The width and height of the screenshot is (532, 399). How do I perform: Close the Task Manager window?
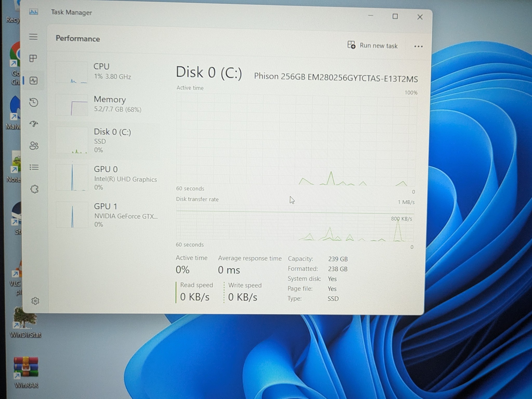pos(420,17)
